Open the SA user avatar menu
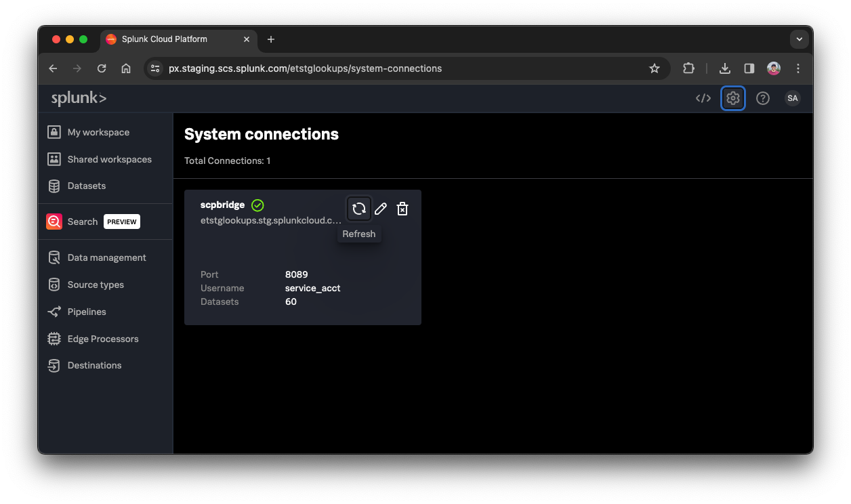Viewport: 851px width, 504px height. 793,98
